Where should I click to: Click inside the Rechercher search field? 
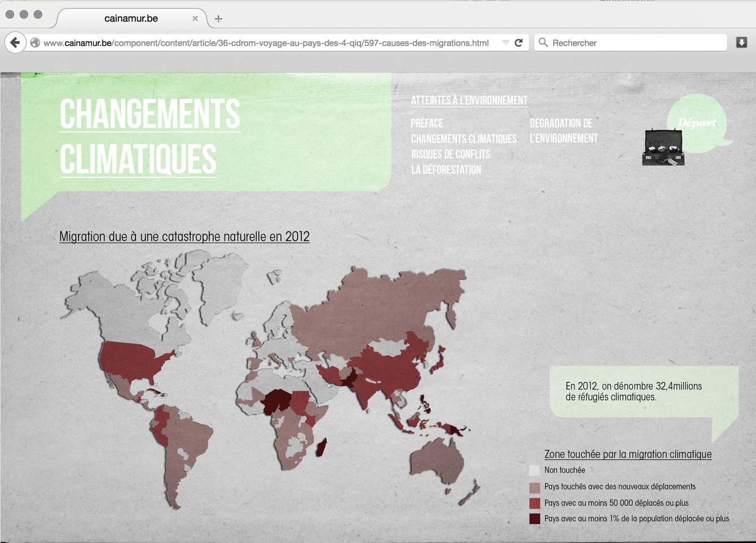point(621,42)
